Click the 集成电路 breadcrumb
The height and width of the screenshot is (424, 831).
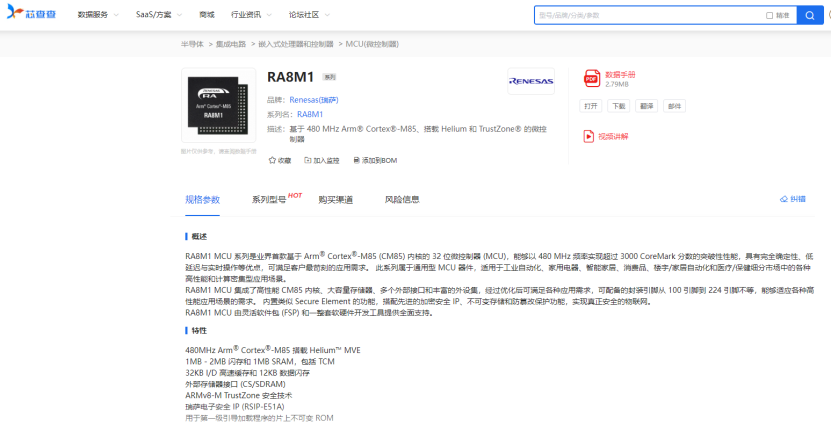[231, 44]
